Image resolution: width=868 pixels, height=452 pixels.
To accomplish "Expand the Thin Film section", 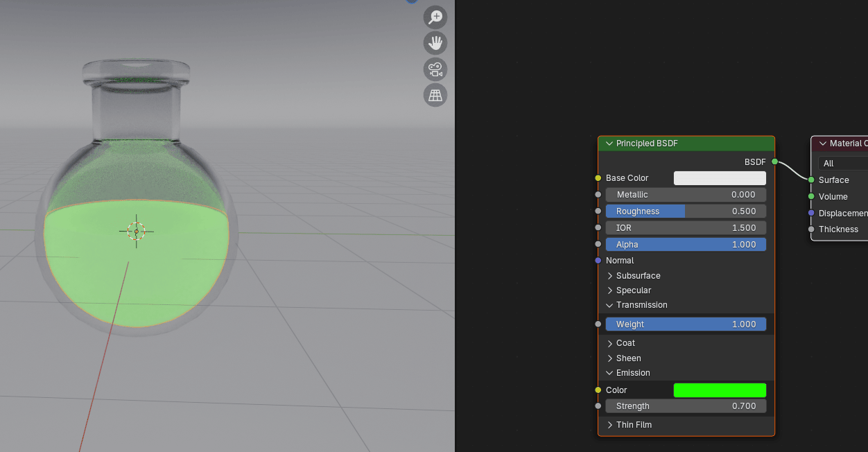I will [610, 425].
